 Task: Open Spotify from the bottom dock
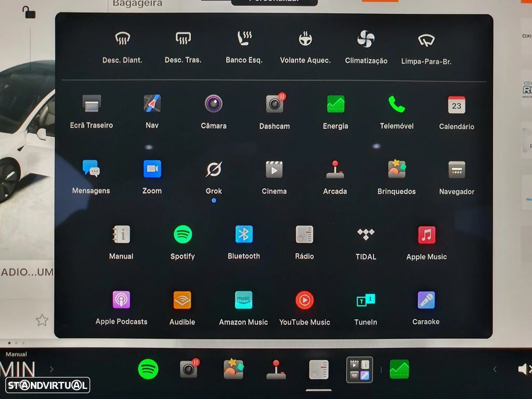pos(148,369)
